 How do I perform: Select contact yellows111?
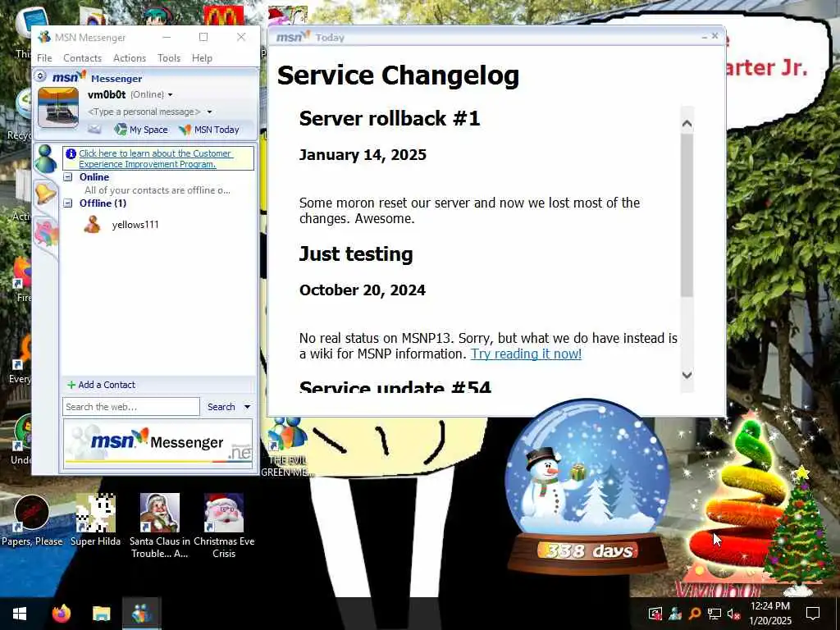135,225
